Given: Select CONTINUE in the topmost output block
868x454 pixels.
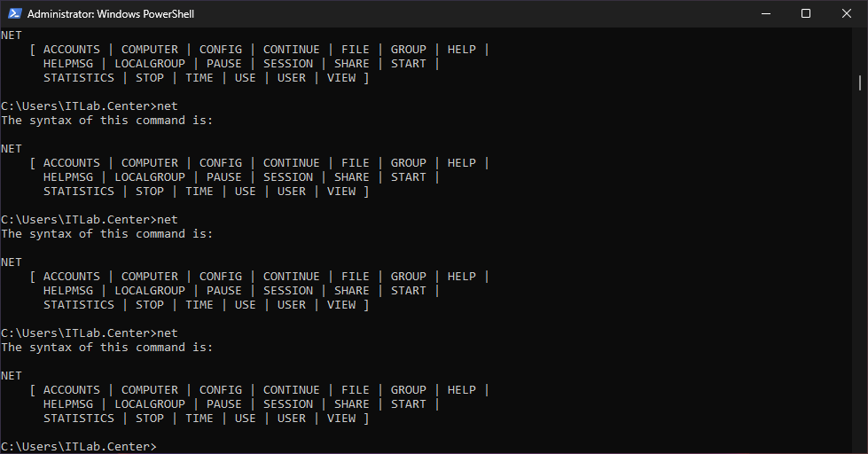Looking at the screenshot, I should coord(292,49).
